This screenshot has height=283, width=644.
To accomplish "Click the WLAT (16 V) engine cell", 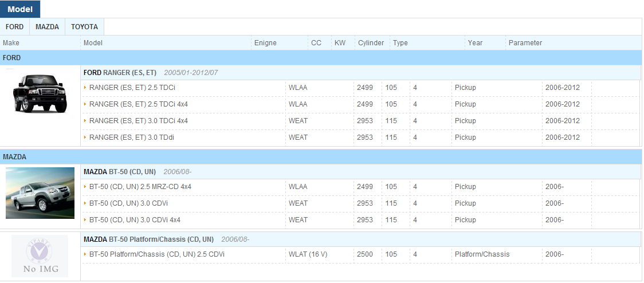I will pyautogui.click(x=308, y=254).
